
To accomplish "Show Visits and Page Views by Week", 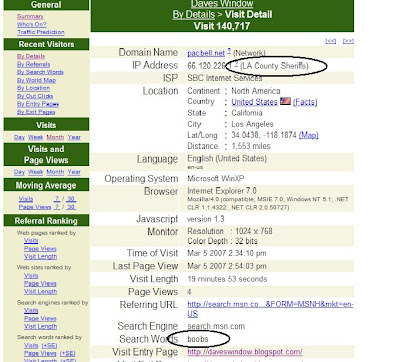I will pyautogui.click(x=35, y=172).
